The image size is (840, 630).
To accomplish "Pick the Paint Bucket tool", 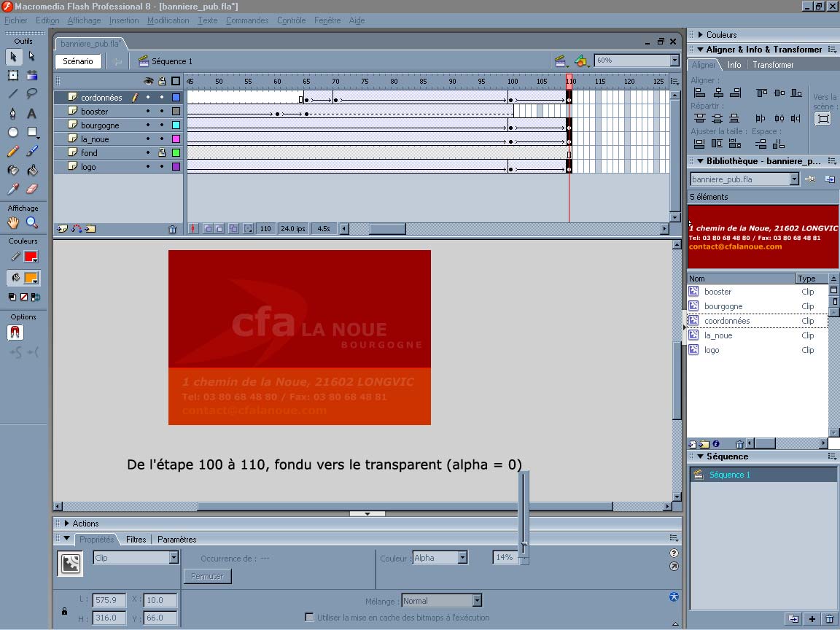I will coord(32,171).
